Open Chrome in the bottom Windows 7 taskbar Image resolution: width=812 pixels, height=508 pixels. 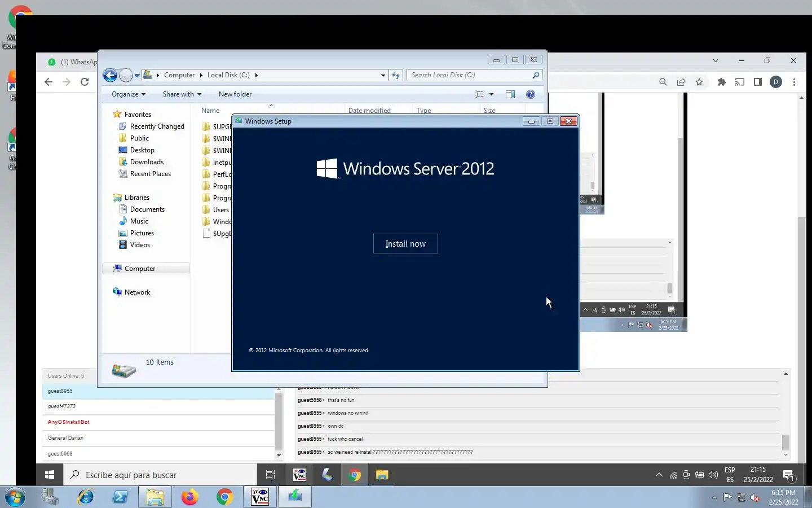pos(224,497)
